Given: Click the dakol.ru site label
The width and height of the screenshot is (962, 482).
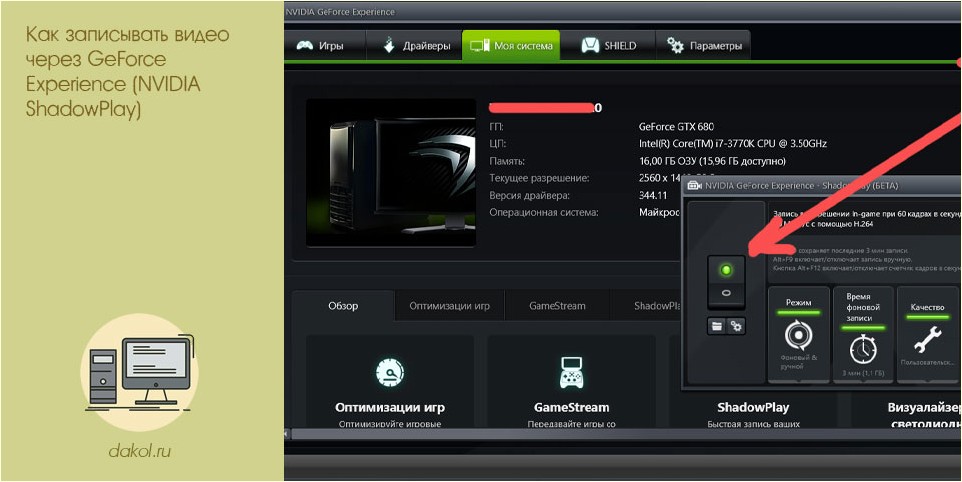Looking at the screenshot, I should (140, 451).
